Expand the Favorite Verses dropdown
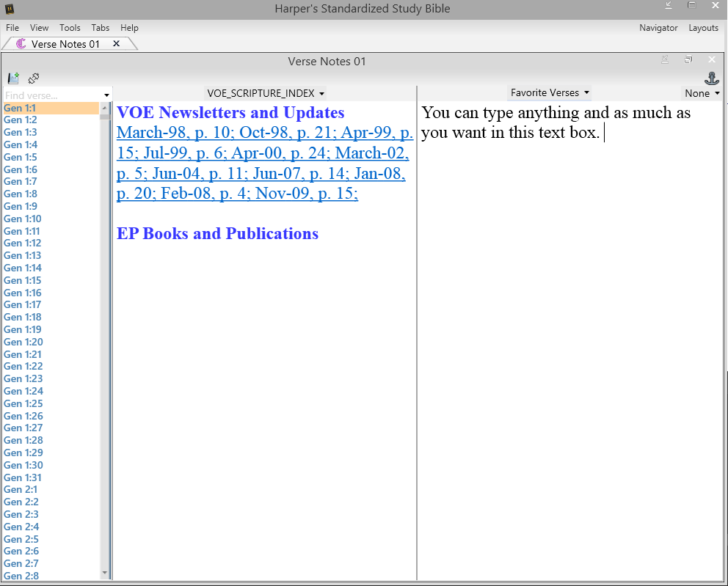Viewport: 728px width, 586px height. pyautogui.click(x=550, y=93)
